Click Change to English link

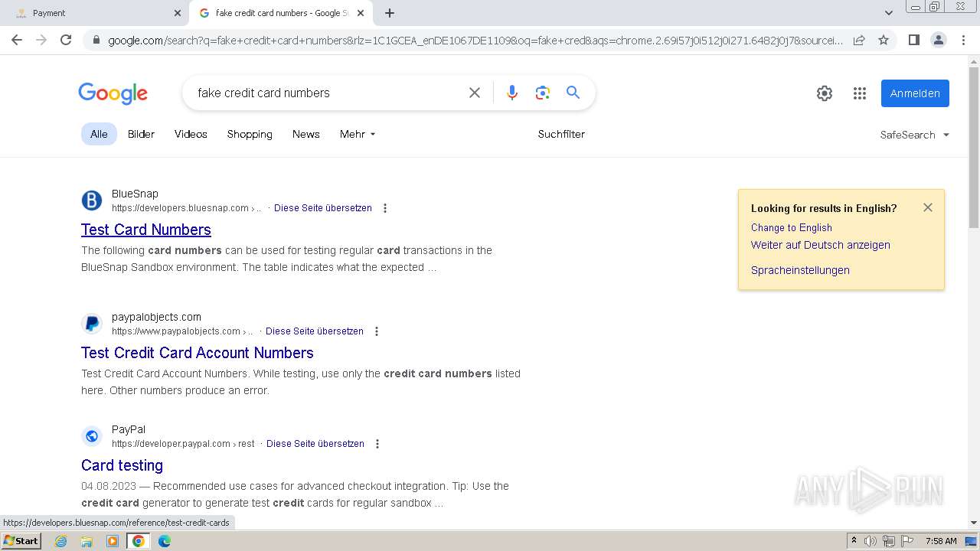point(792,227)
